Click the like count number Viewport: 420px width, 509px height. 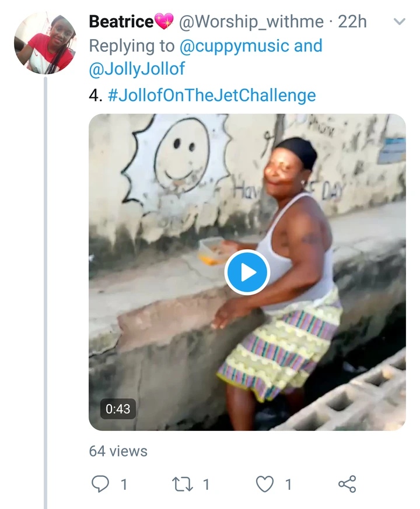click(x=288, y=484)
